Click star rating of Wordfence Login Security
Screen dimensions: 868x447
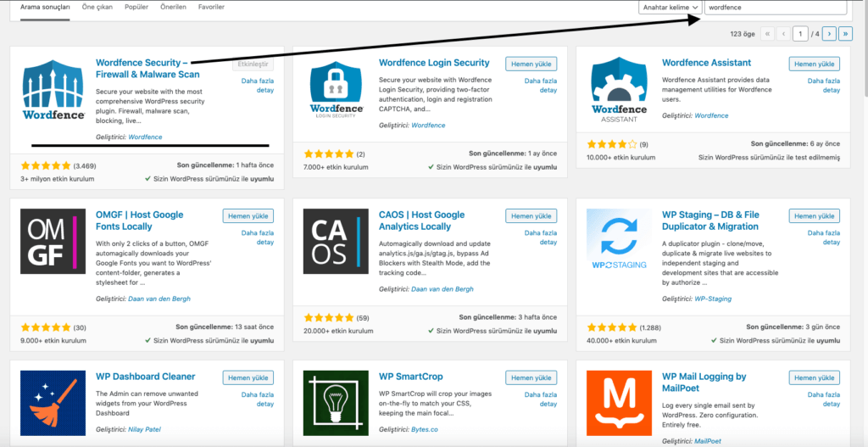point(329,154)
